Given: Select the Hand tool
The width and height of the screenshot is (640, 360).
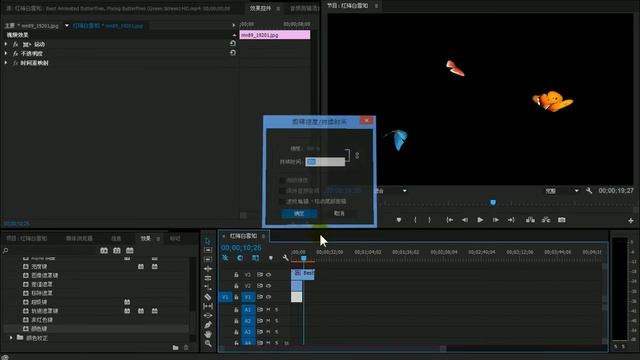Looking at the screenshot, I should [x=208, y=334].
